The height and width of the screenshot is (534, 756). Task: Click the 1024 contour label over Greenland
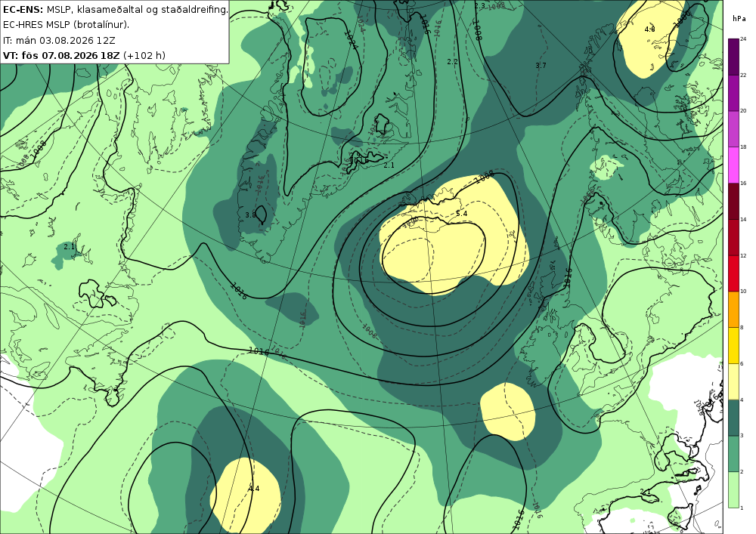point(351,39)
